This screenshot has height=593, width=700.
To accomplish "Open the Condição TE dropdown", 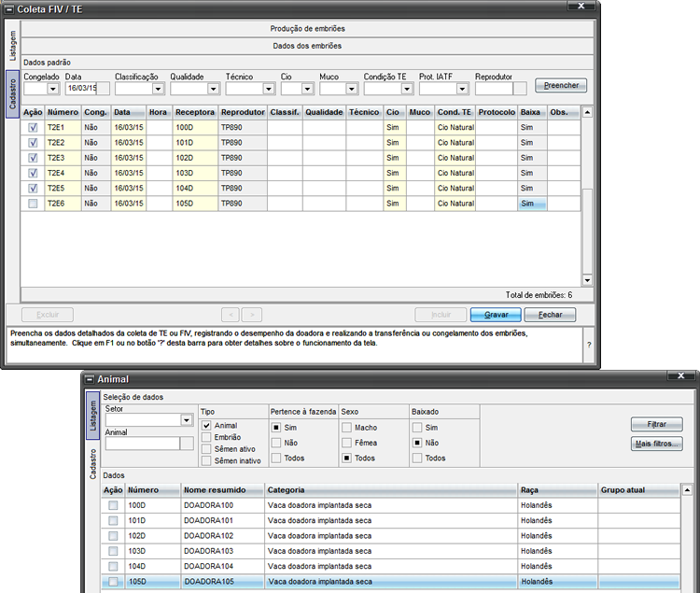I will coord(407,89).
